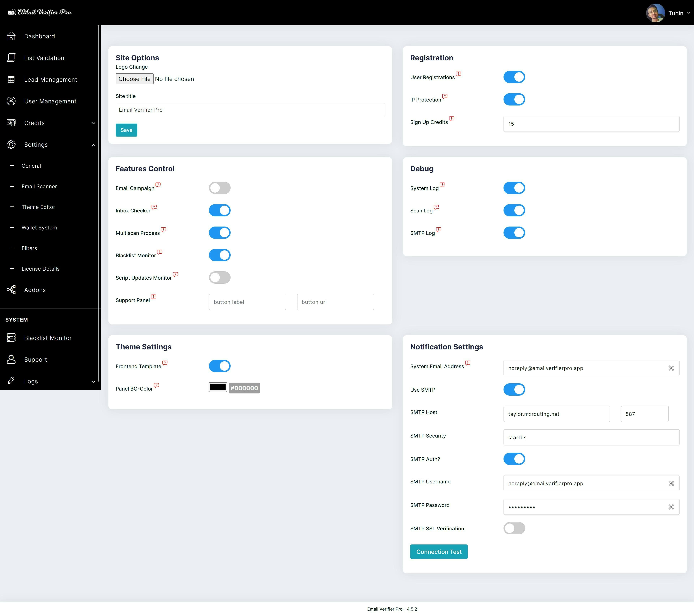The height and width of the screenshot is (616, 694).
Task: Disable the IP Protection switch
Action: coord(514,99)
